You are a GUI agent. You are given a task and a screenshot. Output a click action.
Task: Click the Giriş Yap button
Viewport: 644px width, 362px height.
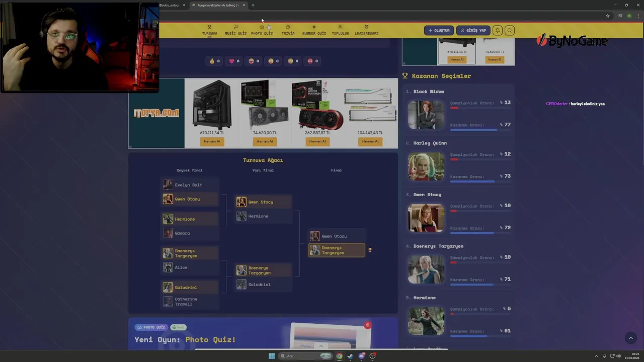point(473,30)
